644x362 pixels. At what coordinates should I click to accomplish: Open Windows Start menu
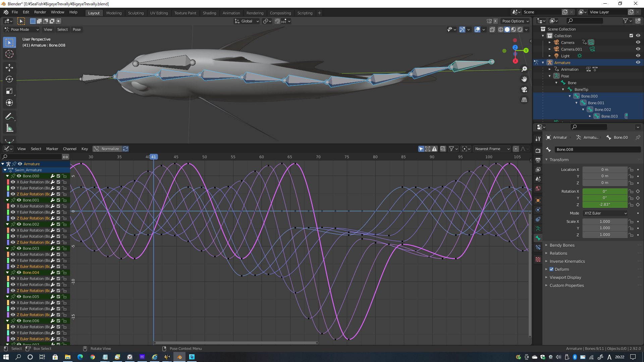(x=6, y=357)
